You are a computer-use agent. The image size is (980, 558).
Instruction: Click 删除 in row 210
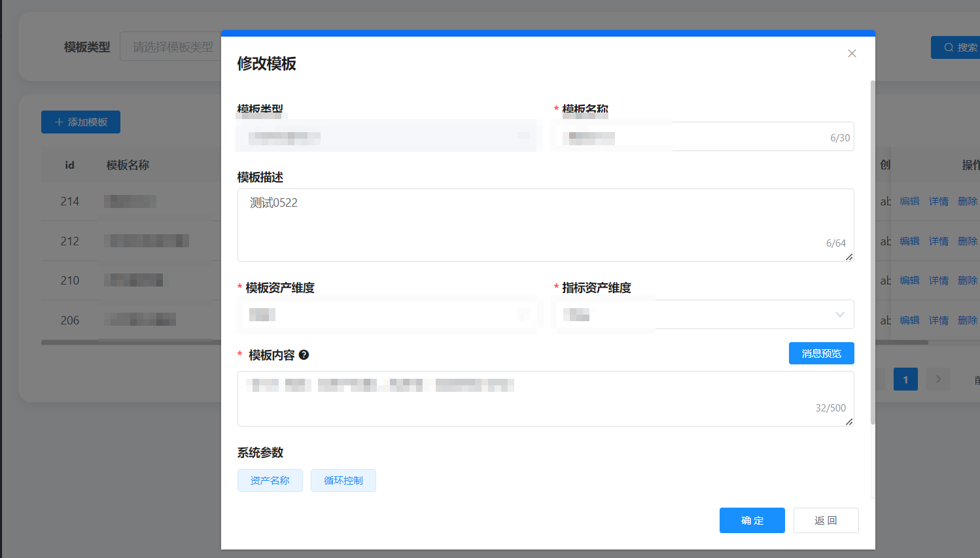(x=968, y=281)
